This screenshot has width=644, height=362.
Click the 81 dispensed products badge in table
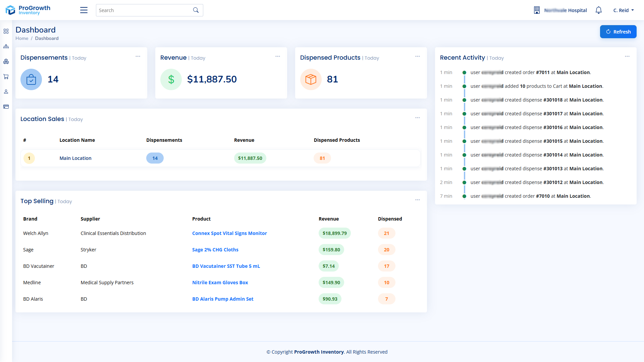(x=322, y=158)
